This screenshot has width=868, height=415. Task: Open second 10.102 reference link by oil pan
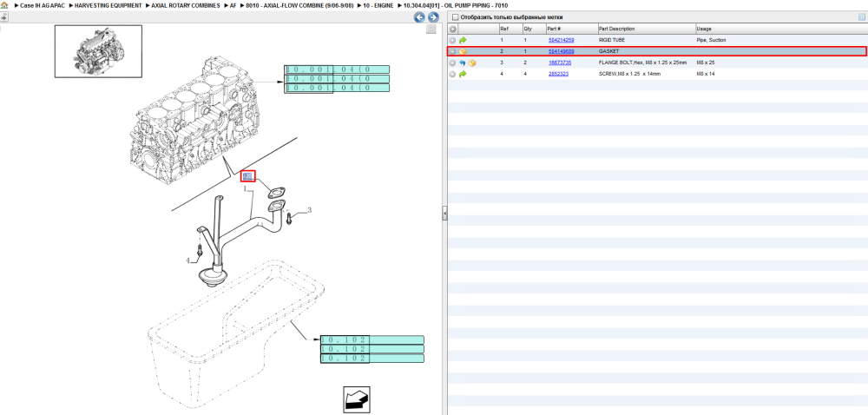(372, 349)
